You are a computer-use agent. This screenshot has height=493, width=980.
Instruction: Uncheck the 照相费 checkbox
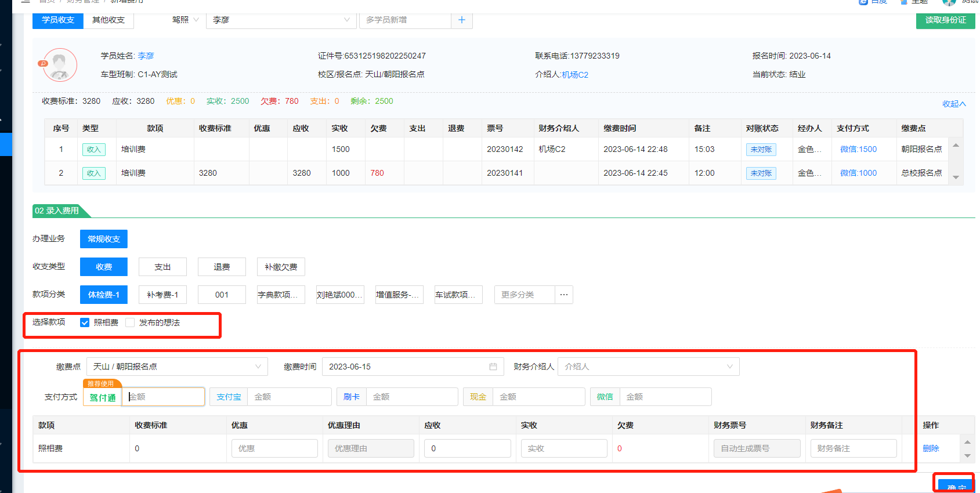click(85, 322)
